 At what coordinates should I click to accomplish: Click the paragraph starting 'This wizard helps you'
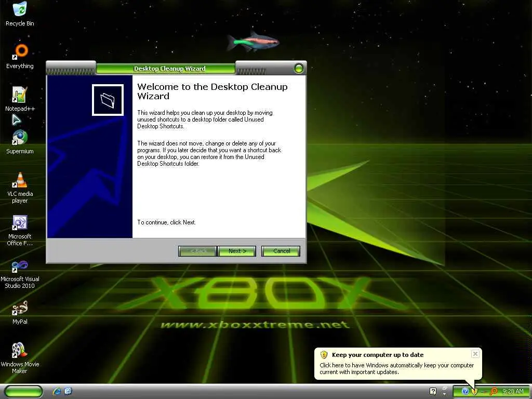[x=205, y=119]
